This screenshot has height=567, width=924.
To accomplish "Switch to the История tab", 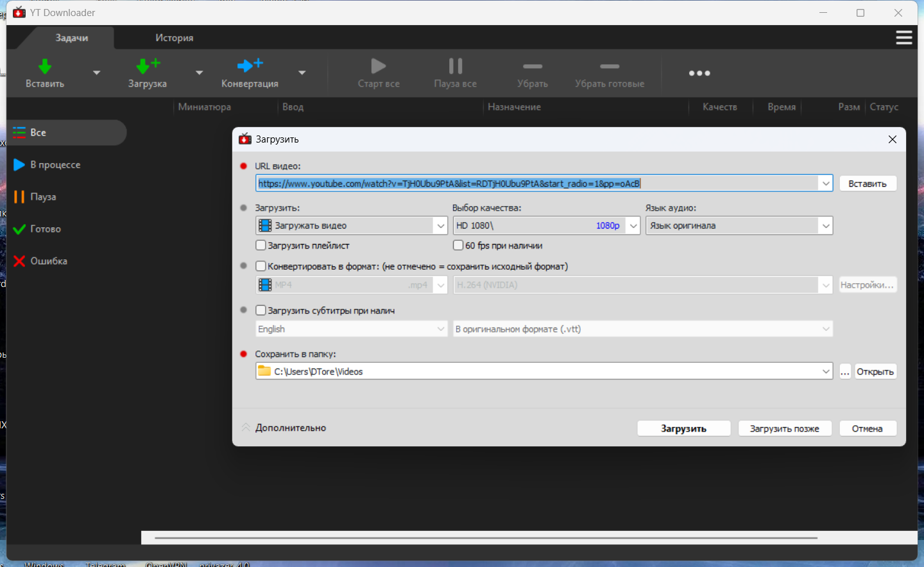I will click(174, 38).
